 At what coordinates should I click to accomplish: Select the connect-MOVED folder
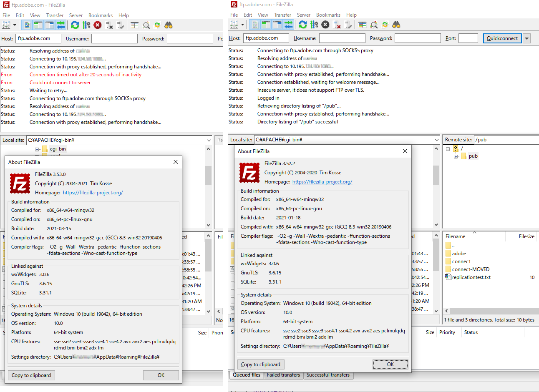point(471,269)
